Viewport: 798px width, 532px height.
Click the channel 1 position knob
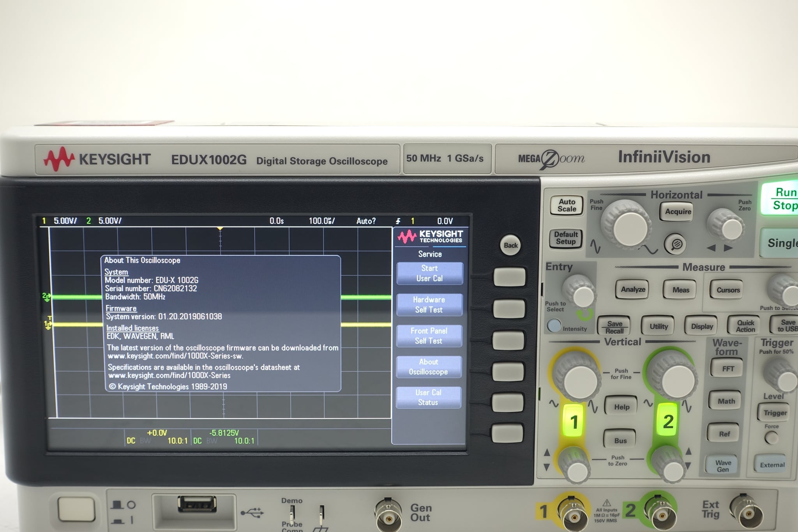575,465
